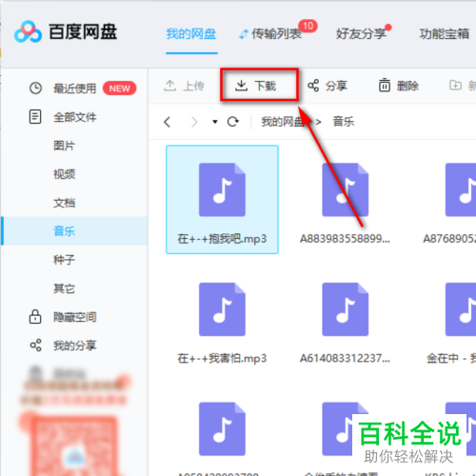Viewport: 476px width, 476px height.
Task: Click the download arrow icon
Action: point(241,86)
